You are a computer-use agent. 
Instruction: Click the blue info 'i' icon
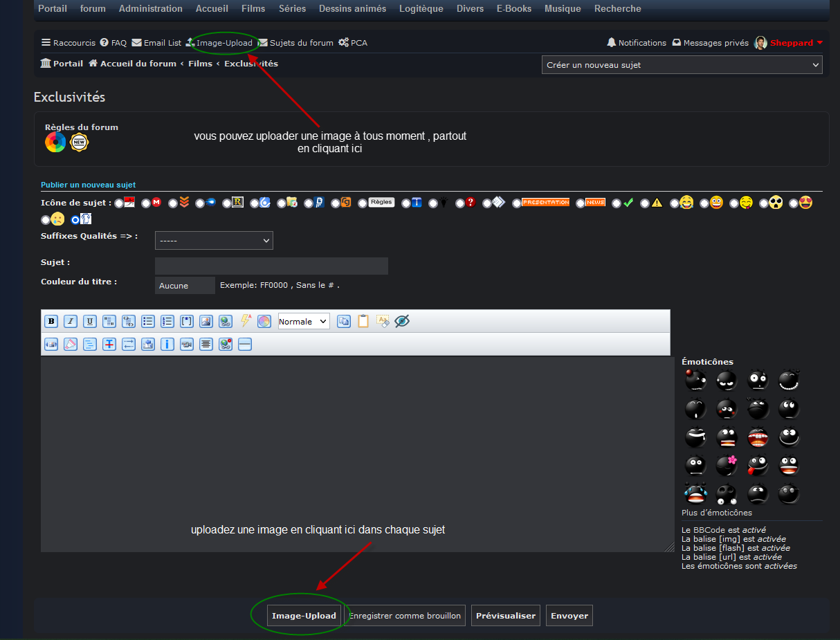click(167, 344)
